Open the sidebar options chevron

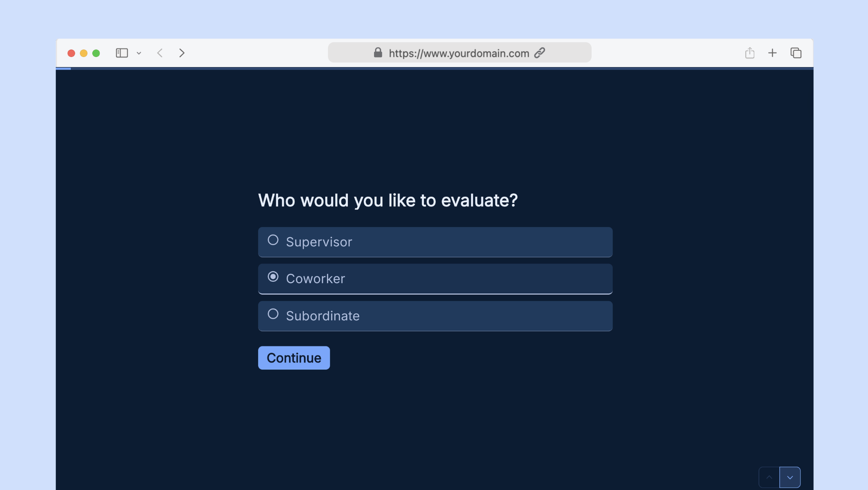[x=139, y=53]
